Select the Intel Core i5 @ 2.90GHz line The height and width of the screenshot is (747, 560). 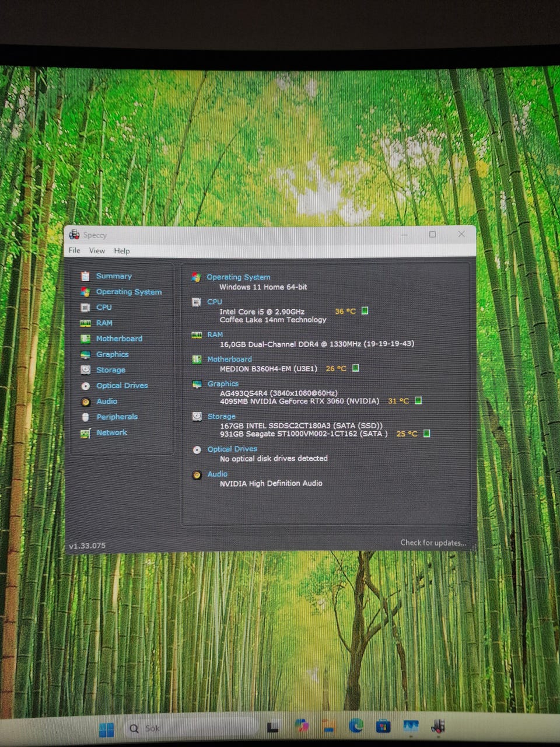click(262, 312)
